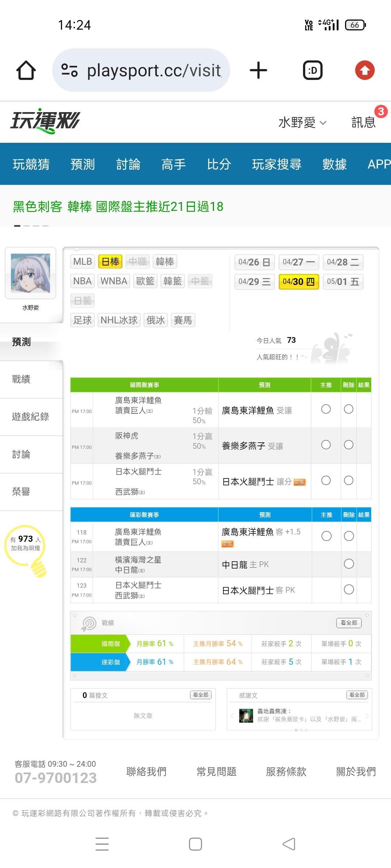Open site info icon in address bar
391x868 pixels.
pyautogui.click(x=70, y=70)
